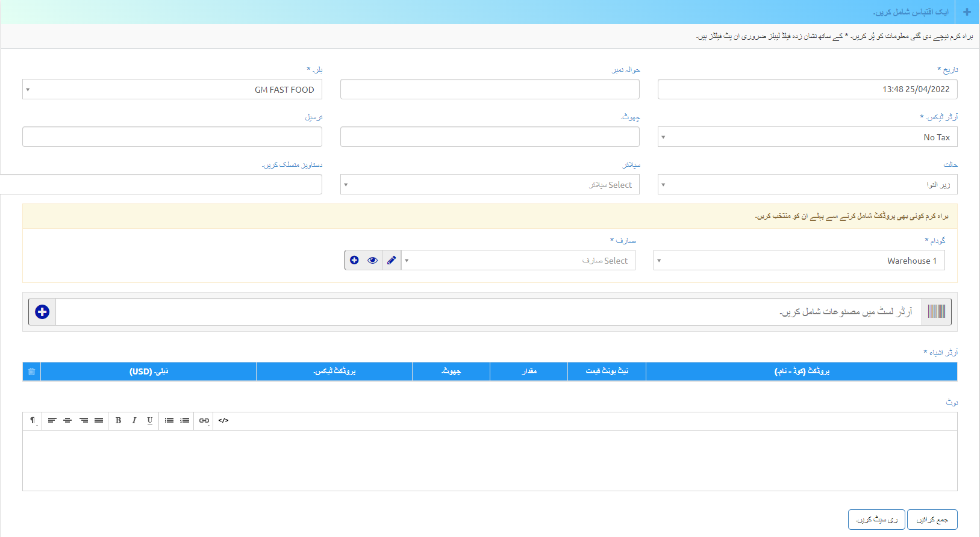Insert a numbered list in the note
The width and height of the screenshot is (980, 537).
(185, 420)
